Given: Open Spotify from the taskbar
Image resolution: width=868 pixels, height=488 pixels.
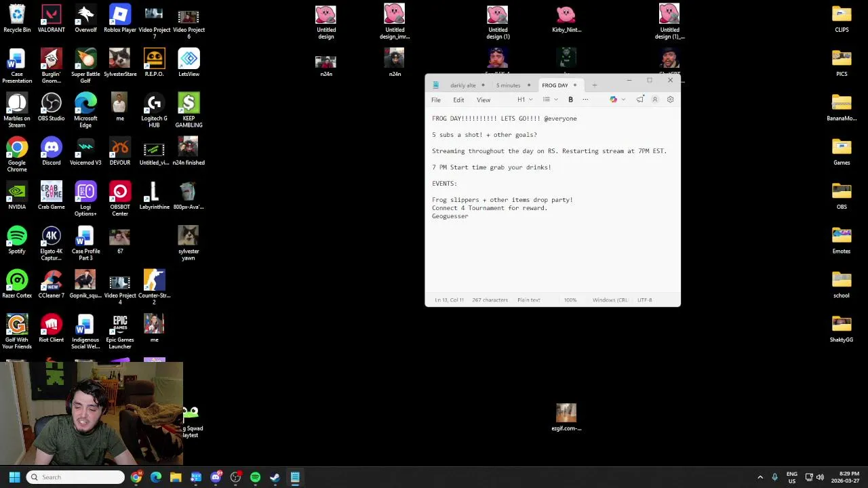Looking at the screenshot, I should pos(255,477).
